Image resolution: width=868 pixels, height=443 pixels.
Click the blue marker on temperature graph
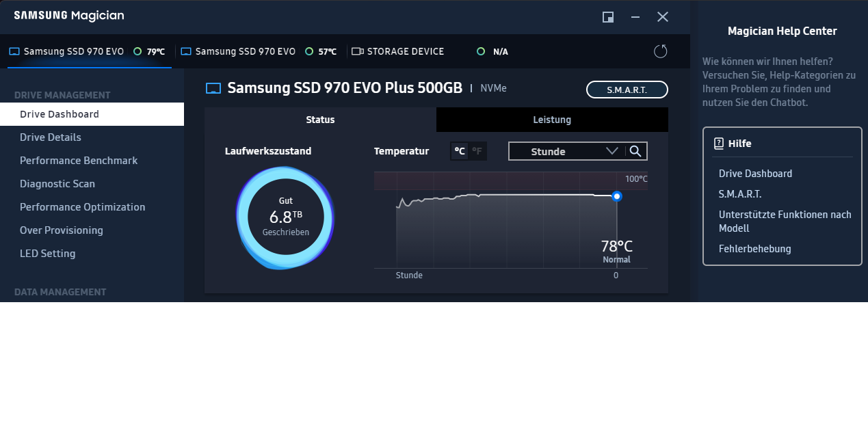click(x=617, y=196)
